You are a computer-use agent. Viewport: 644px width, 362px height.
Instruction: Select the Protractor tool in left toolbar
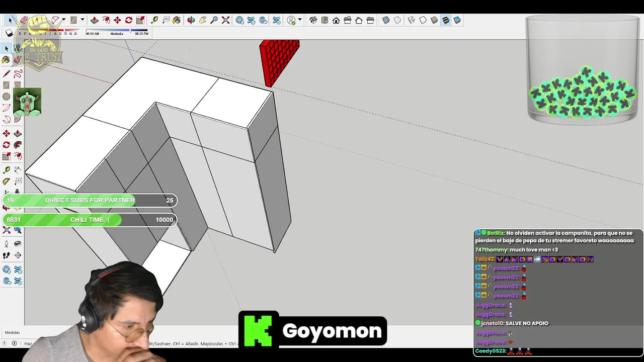7,182
